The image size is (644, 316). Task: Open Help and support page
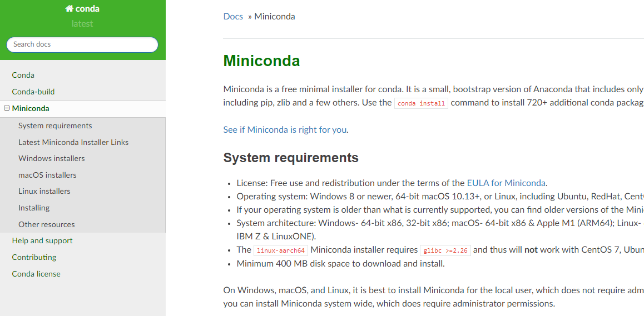pyautogui.click(x=42, y=241)
